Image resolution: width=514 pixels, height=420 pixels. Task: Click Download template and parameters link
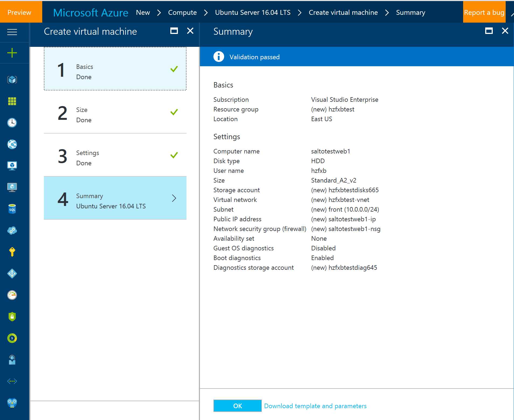pos(315,406)
